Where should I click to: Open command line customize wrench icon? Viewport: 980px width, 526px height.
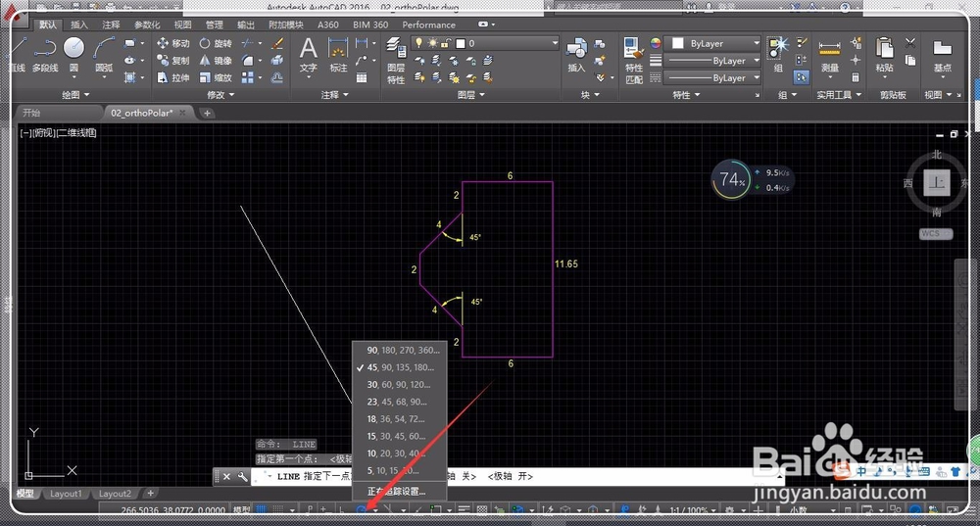tap(242, 477)
